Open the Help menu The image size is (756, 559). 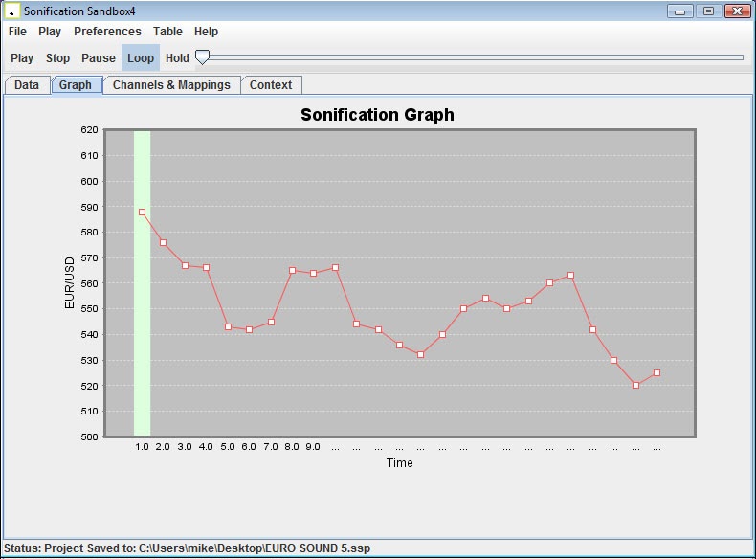click(x=206, y=32)
